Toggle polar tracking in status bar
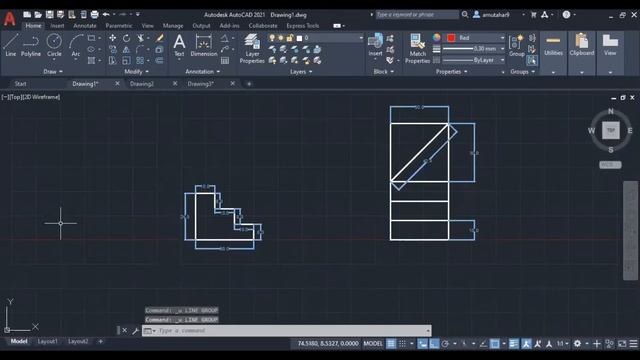 tap(445, 344)
